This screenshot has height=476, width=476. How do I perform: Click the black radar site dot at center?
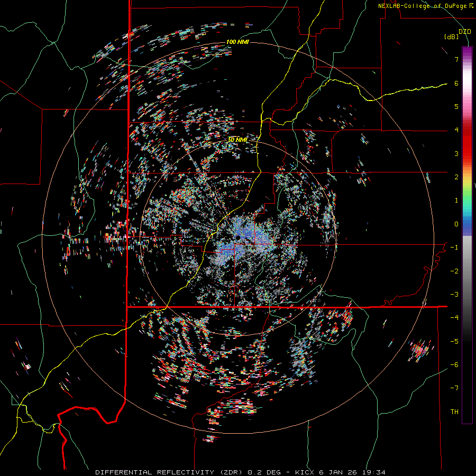[x=237, y=237]
